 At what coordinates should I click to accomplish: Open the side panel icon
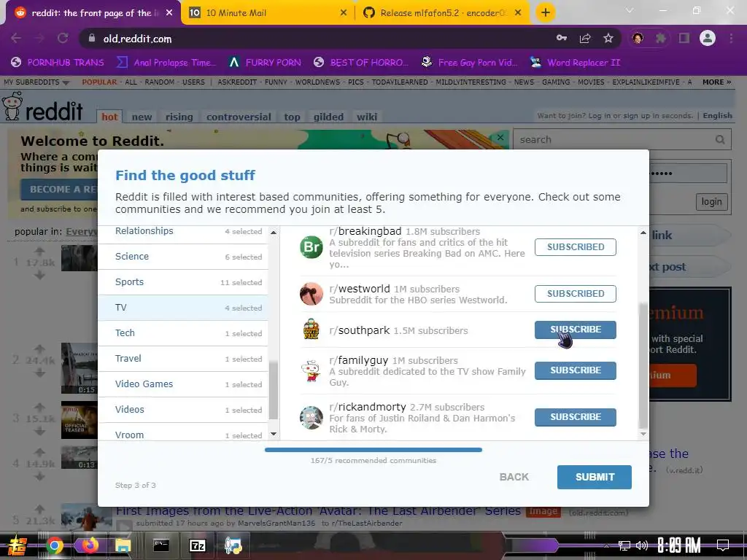tap(684, 38)
